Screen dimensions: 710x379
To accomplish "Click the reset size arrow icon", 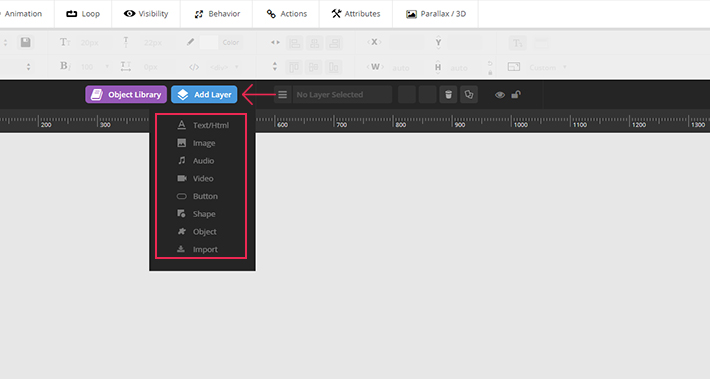I will (490, 63).
